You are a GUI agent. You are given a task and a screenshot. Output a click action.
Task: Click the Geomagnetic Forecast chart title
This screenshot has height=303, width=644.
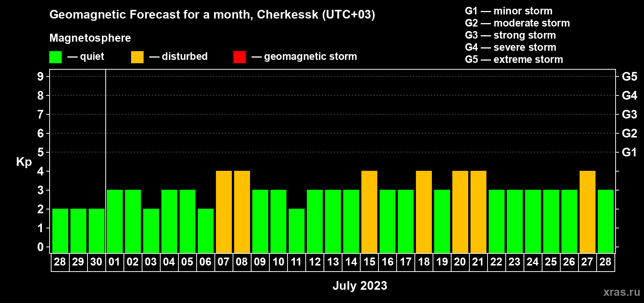tap(212, 14)
